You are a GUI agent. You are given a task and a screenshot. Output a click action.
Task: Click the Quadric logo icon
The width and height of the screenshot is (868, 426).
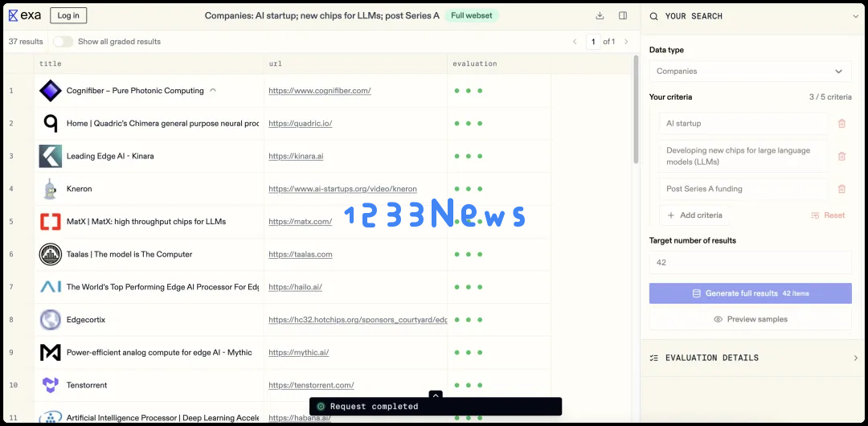pyautogui.click(x=51, y=124)
